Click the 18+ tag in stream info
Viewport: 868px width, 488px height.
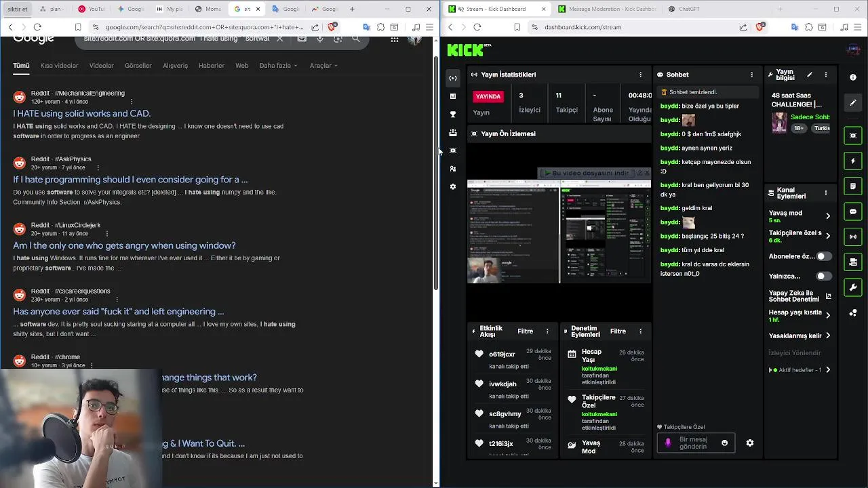click(x=799, y=128)
